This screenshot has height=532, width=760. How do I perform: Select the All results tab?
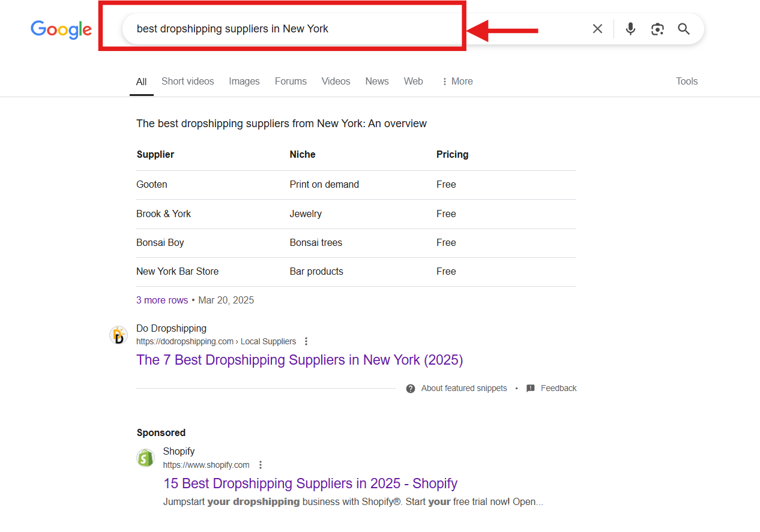click(x=141, y=82)
